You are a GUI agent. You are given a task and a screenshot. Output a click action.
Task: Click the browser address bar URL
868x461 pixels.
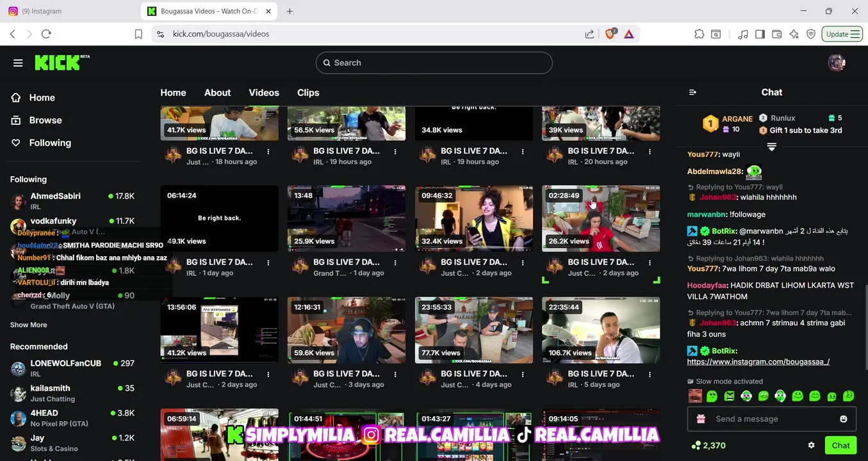(x=221, y=34)
